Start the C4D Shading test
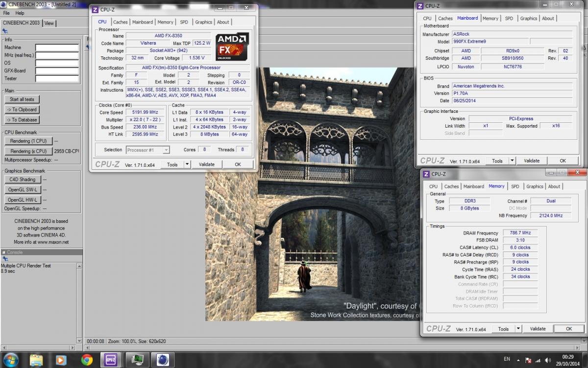The height and width of the screenshot is (368, 588). pos(23,180)
